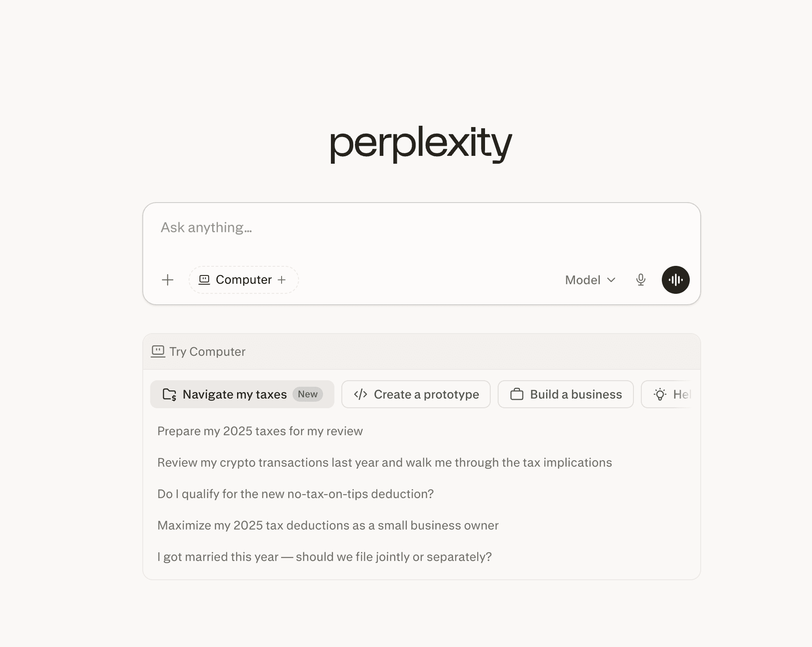
Task: Click the laptop icon in the Computer chip
Action: point(204,279)
